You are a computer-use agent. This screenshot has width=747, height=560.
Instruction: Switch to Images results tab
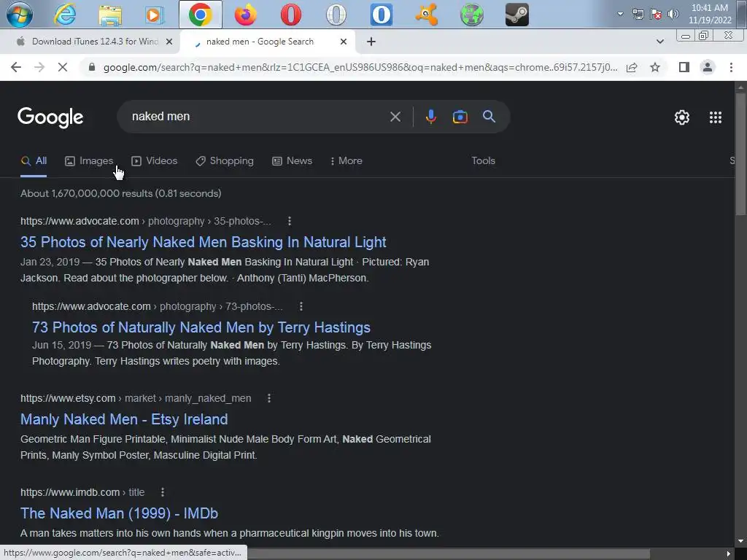coord(89,161)
